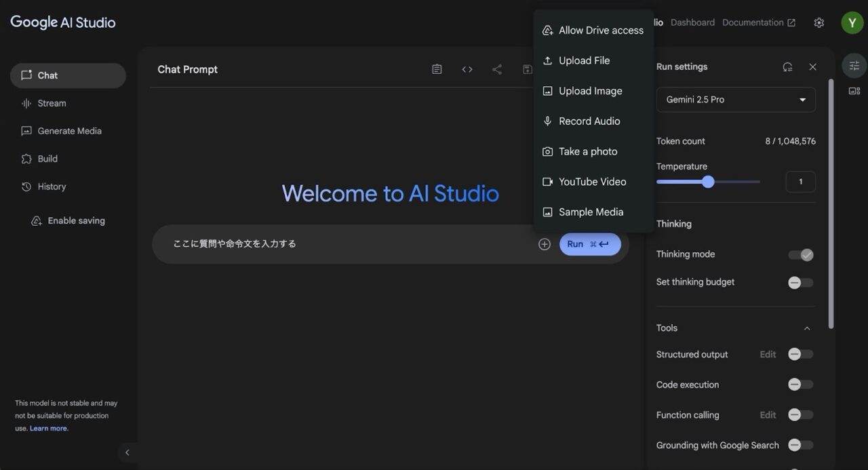Click the share prompt icon
The width and height of the screenshot is (868, 470).
497,69
